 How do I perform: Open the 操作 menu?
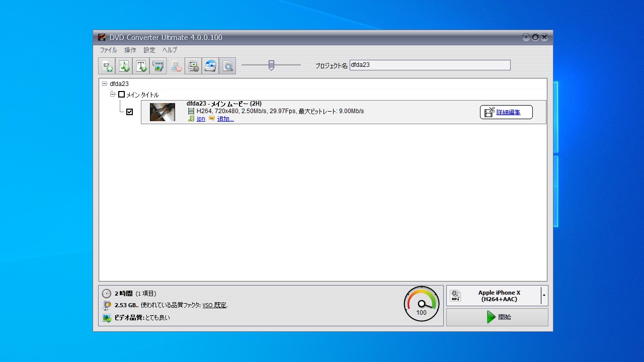coord(130,50)
